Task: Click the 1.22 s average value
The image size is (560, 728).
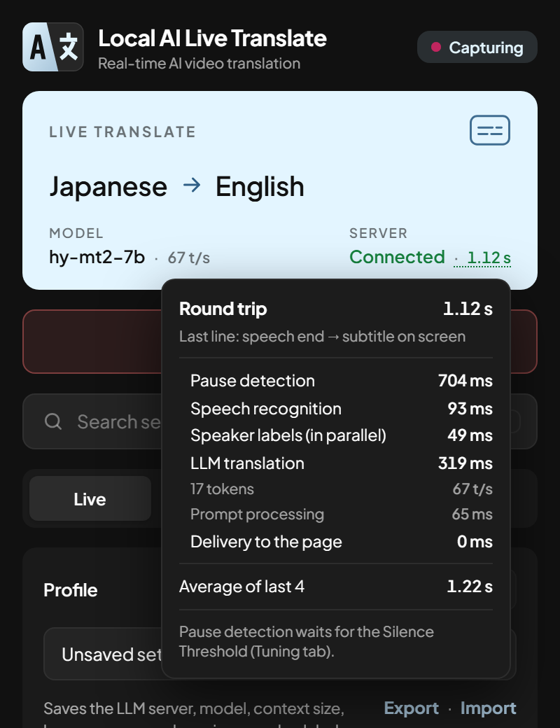Action: coord(470,587)
